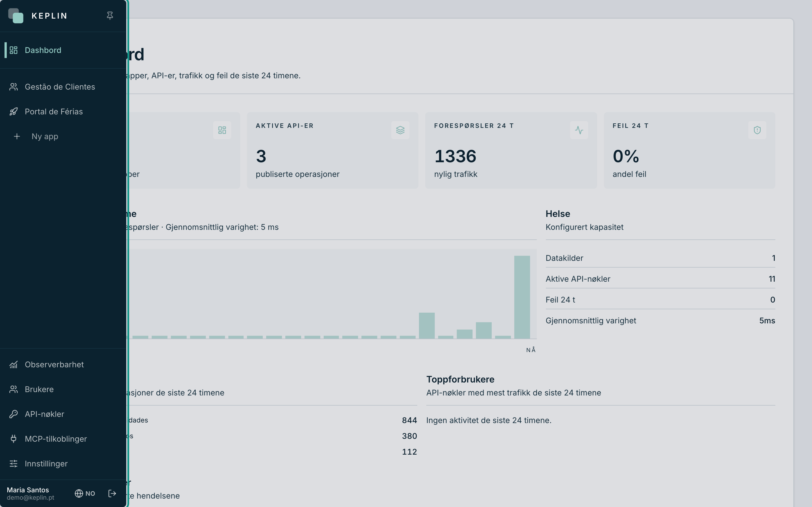Image resolution: width=812 pixels, height=507 pixels.
Task: Click the shield icon on Feil 24 t card
Action: pyautogui.click(x=757, y=130)
